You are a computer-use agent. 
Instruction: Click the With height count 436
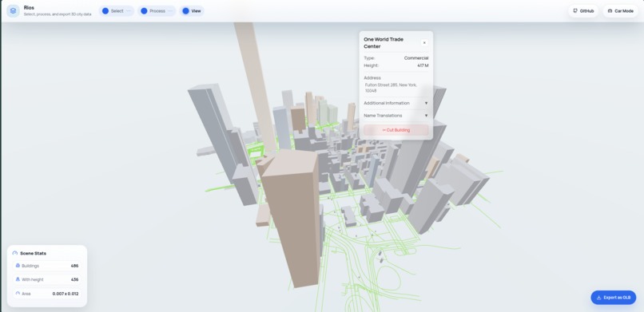74,279
